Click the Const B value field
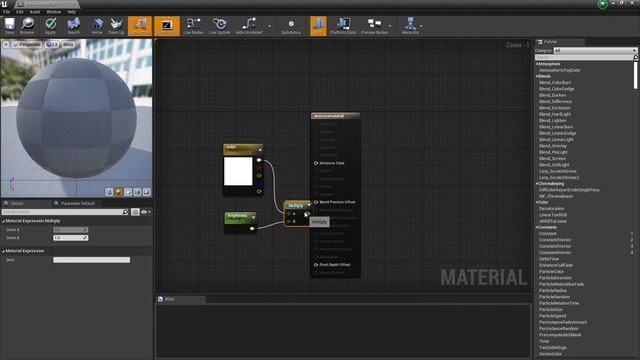The image size is (640, 360). (x=70, y=238)
